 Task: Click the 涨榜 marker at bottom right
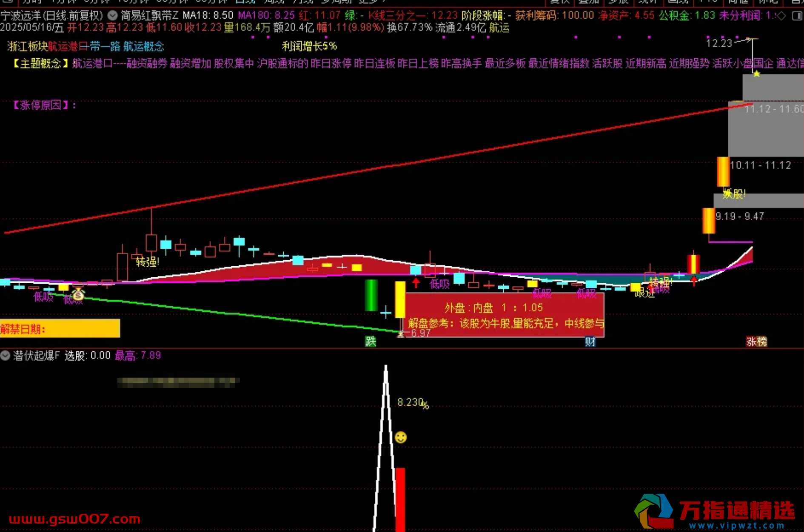coord(756,341)
